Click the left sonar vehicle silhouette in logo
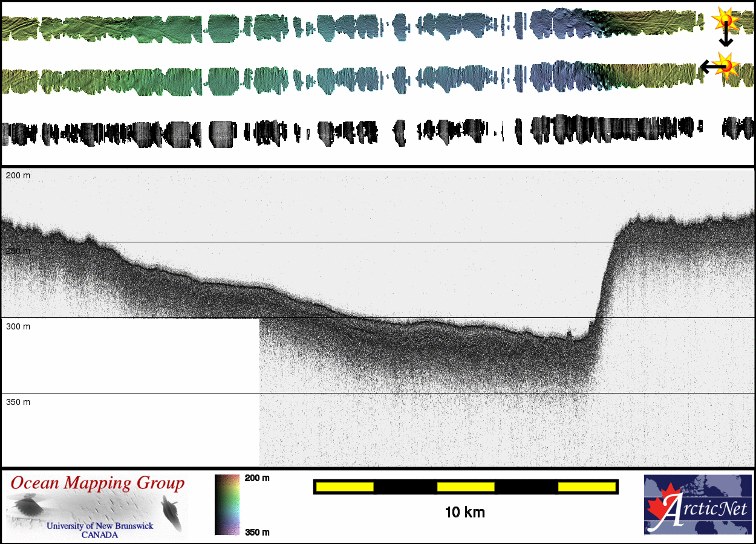 click(x=28, y=505)
